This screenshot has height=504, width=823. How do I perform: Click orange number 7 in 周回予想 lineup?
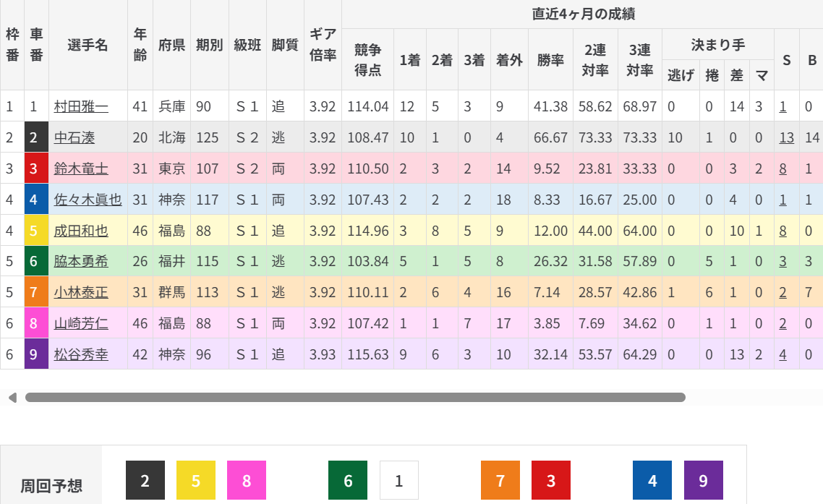[500, 480]
